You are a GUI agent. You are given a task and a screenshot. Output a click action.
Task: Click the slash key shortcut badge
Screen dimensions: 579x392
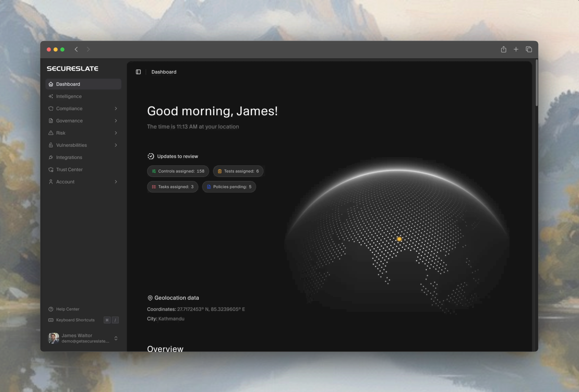(115, 320)
